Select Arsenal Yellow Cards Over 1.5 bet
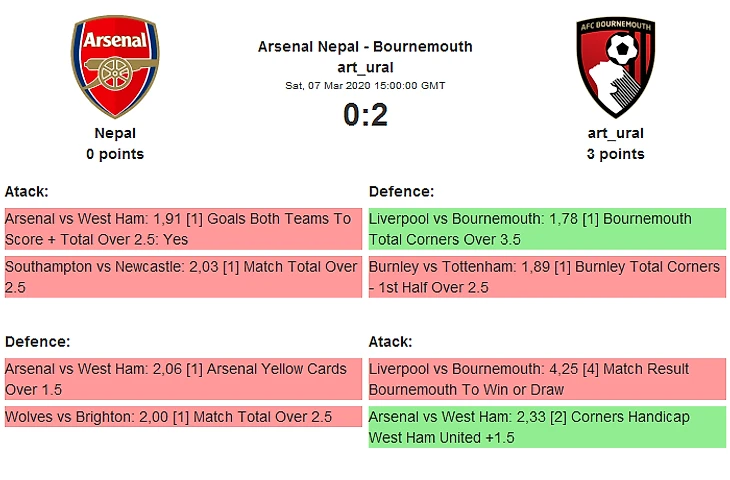Viewport: 730px width, 480px height. pos(183,379)
